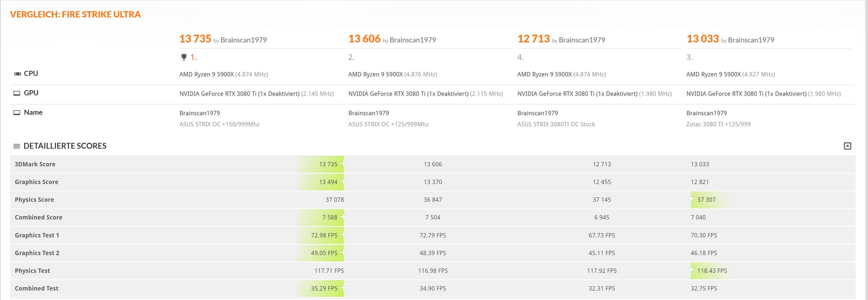
Task: Open the 13 735 result score link
Action: (195, 39)
